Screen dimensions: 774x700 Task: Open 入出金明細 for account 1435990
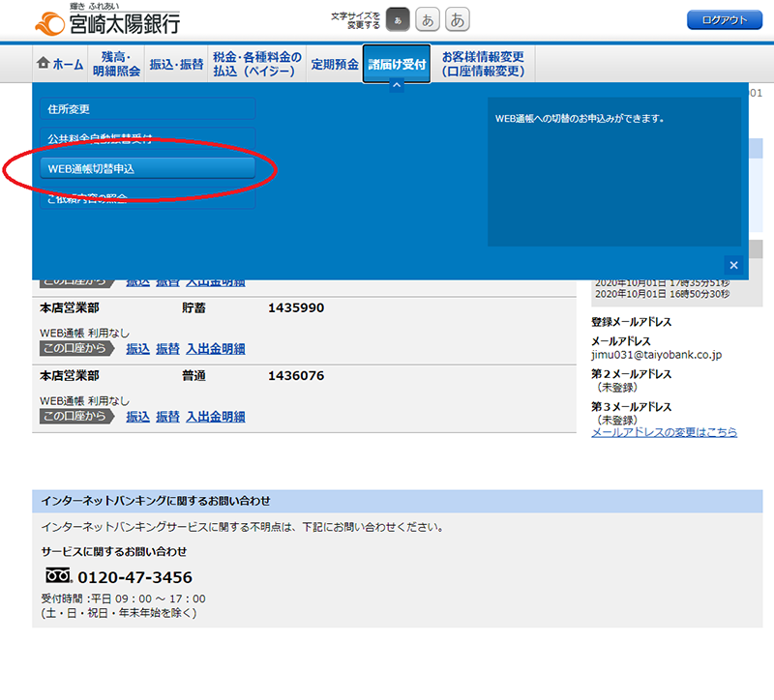point(215,348)
